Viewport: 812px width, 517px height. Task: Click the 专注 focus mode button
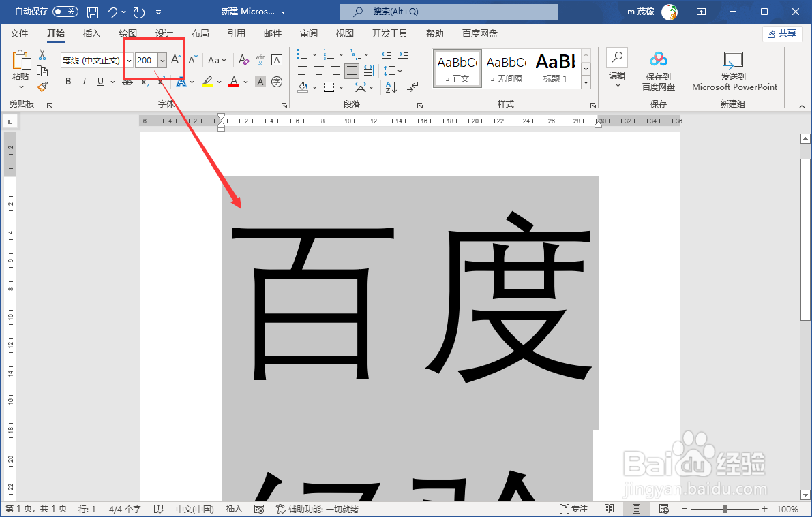coord(574,510)
